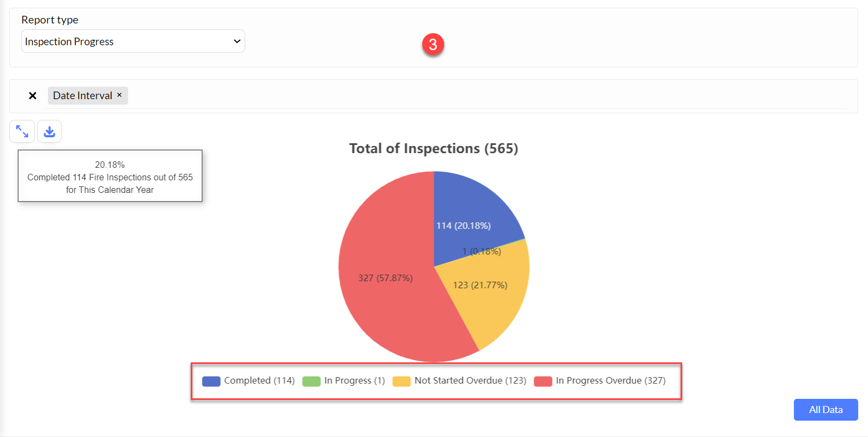Clear all filters with the X icon
The image size is (868, 437).
pyautogui.click(x=33, y=96)
